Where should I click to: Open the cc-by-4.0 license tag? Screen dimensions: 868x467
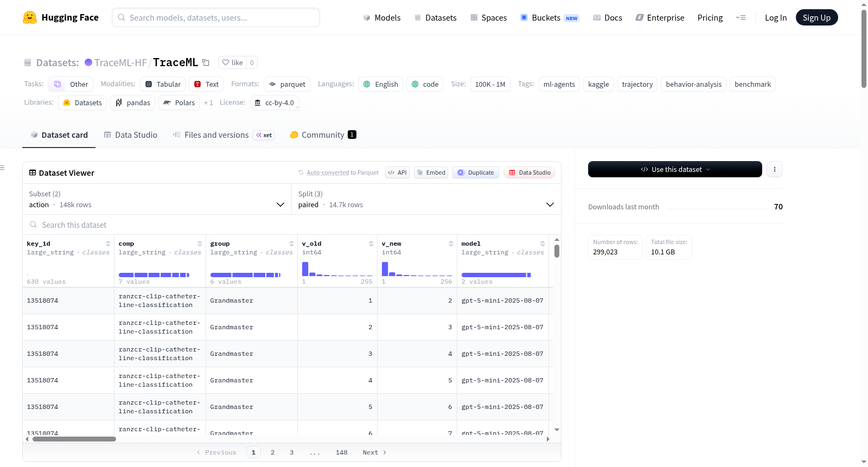[275, 103]
